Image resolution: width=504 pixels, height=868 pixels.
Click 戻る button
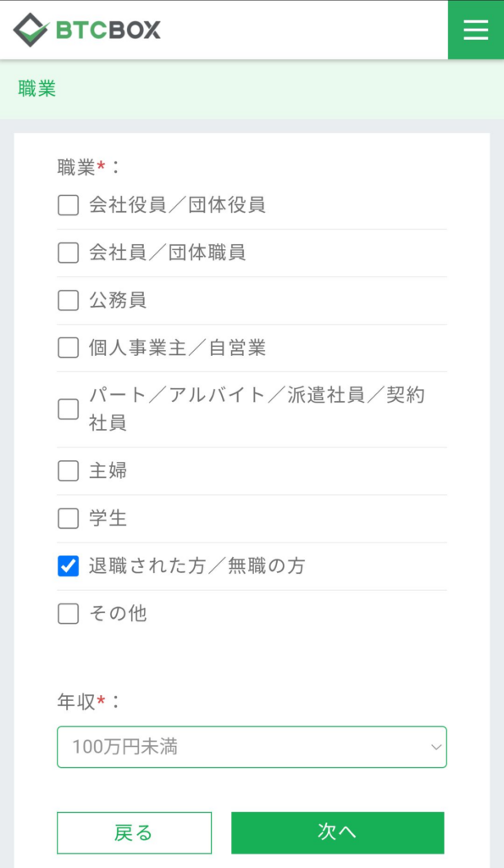click(x=134, y=832)
